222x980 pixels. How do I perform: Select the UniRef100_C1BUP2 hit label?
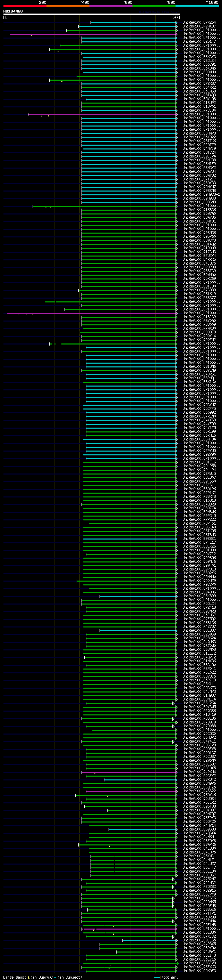[x=199, y=103]
